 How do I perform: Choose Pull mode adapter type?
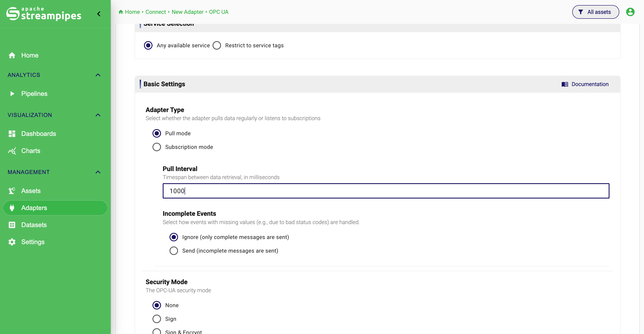(157, 133)
